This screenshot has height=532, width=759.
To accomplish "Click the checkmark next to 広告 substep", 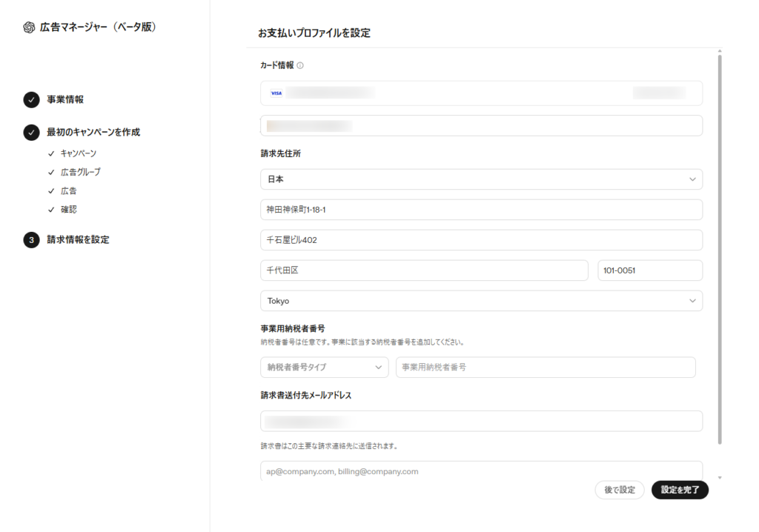I will point(51,191).
